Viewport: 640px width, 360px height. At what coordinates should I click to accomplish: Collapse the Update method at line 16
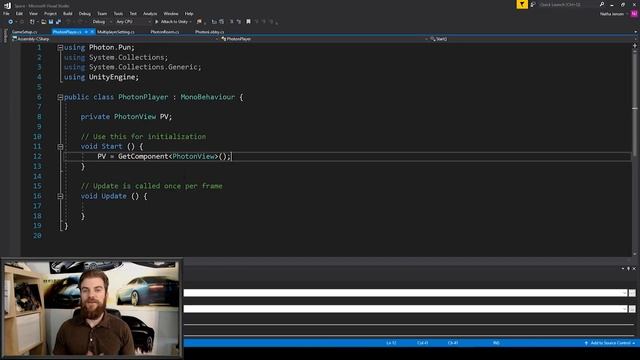[60, 196]
